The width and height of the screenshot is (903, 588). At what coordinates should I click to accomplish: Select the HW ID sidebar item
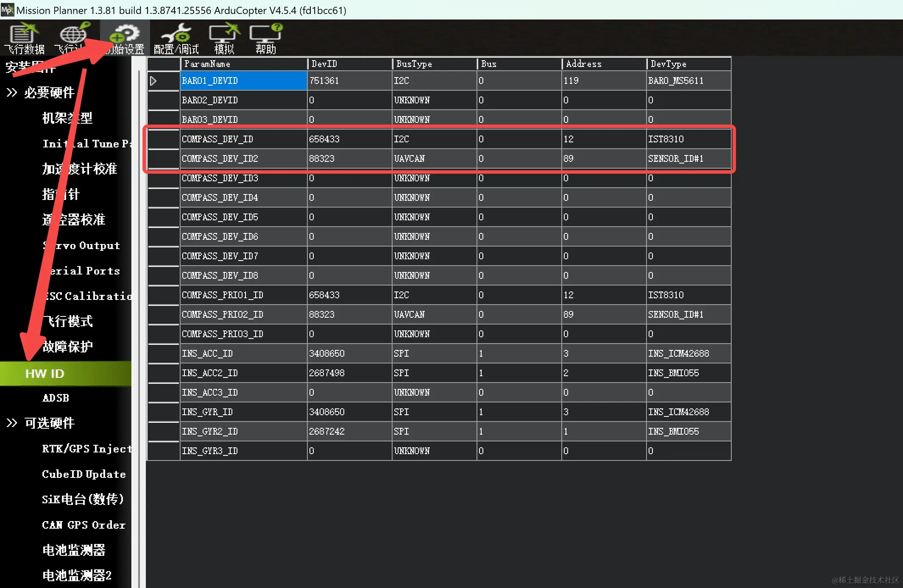(45, 374)
